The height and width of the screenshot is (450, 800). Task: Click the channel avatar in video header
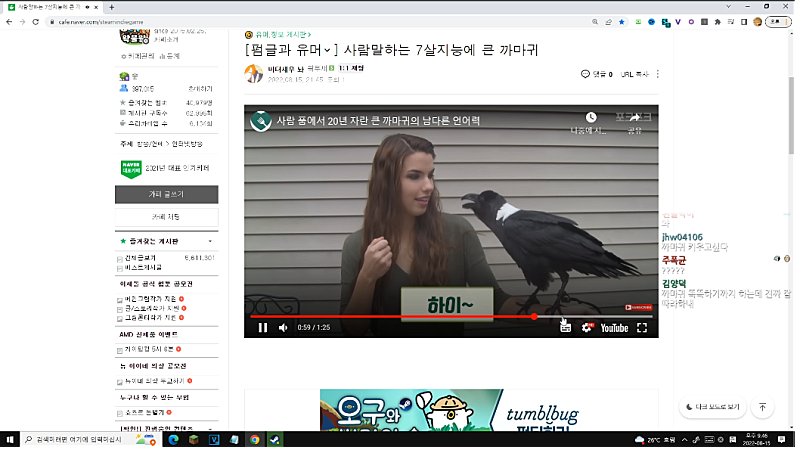pos(261,121)
